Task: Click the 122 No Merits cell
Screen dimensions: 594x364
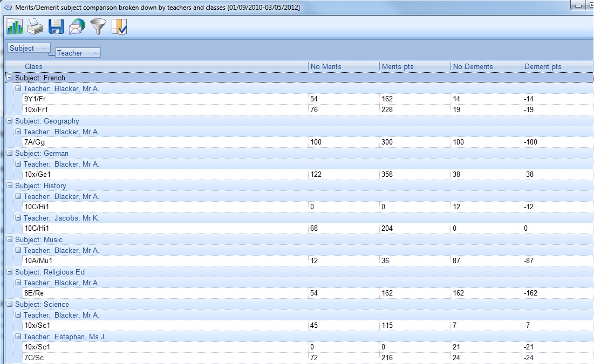Action: [344, 174]
